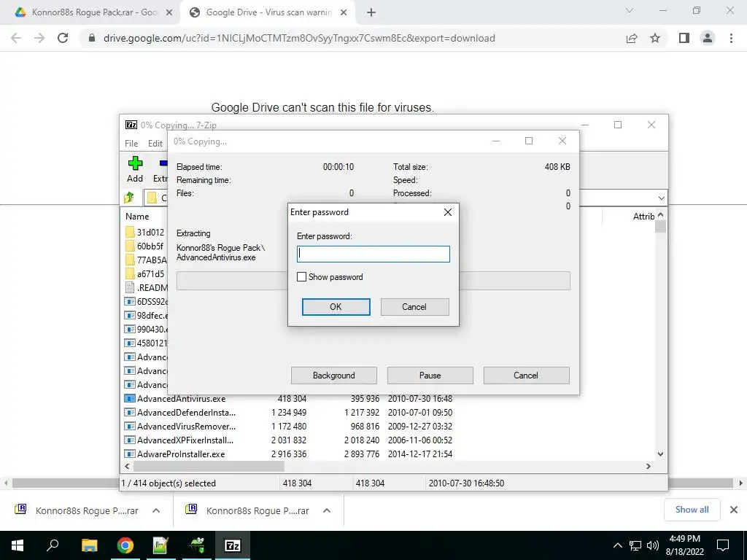The height and width of the screenshot is (560, 747).
Task: Click the 7-Zip horizontal scrollbar thumb
Action: coord(208,466)
